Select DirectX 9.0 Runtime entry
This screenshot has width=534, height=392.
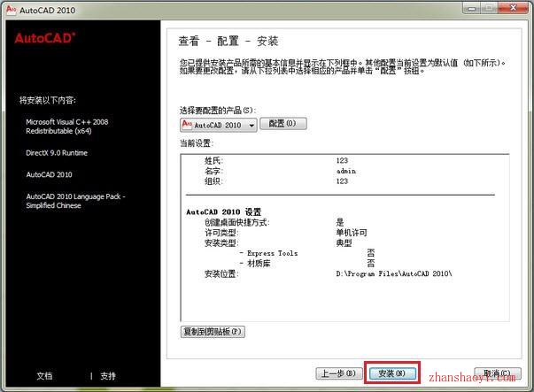point(57,153)
